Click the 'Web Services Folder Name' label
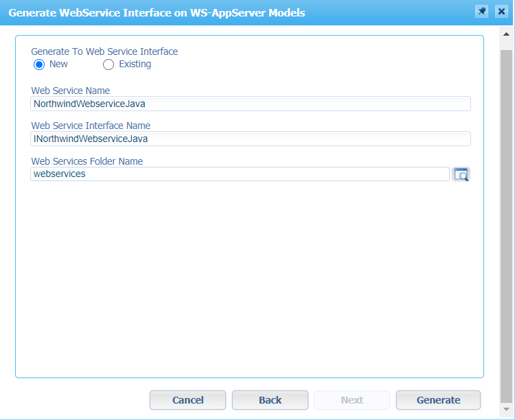Screen dimensions: 515x420 [x=87, y=161]
